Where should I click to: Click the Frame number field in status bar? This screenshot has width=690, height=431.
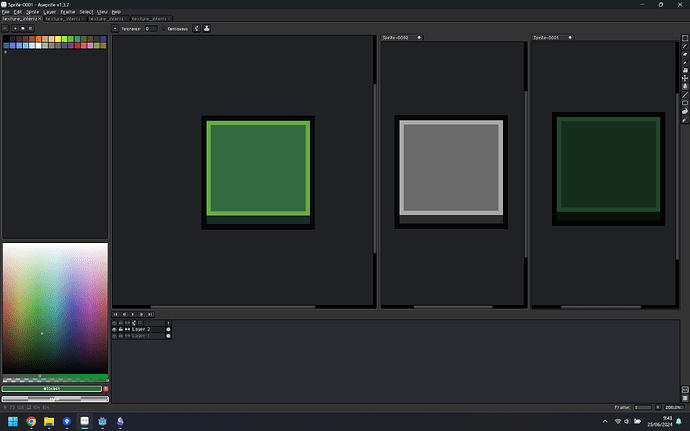(x=642, y=407)
